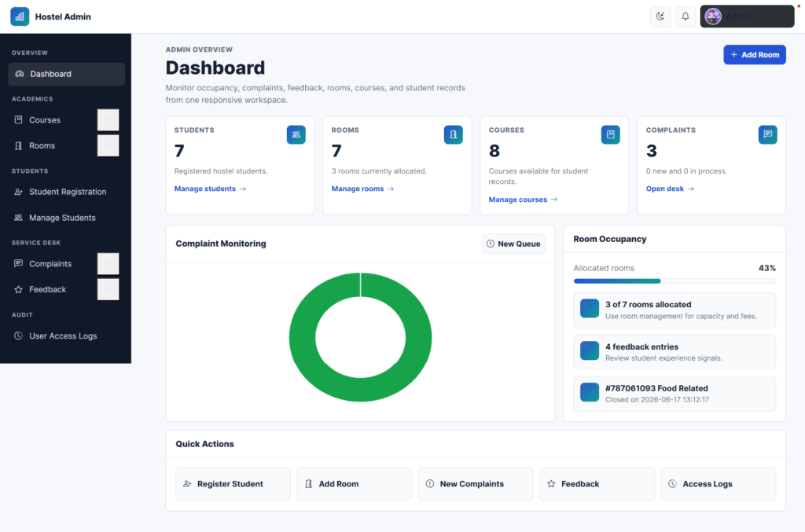Open Student Registration page
805x532 pixels.
pos(67,192)
